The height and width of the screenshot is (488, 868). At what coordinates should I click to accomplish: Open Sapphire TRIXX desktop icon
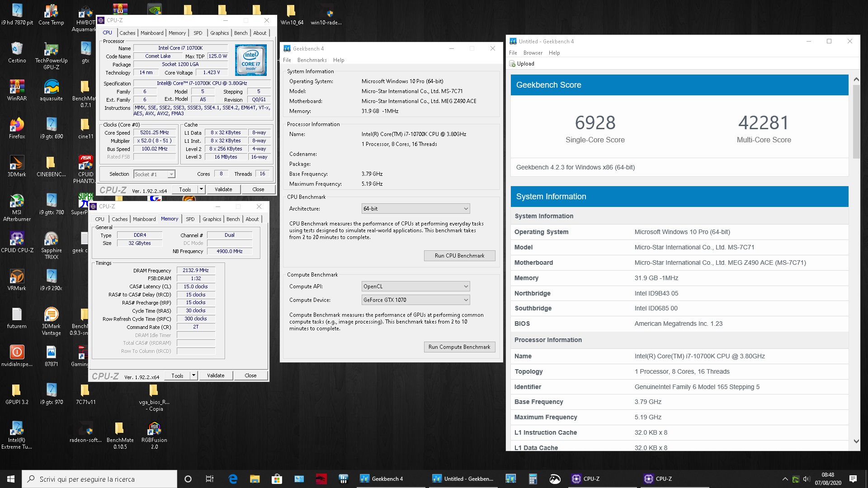[51, 245]
